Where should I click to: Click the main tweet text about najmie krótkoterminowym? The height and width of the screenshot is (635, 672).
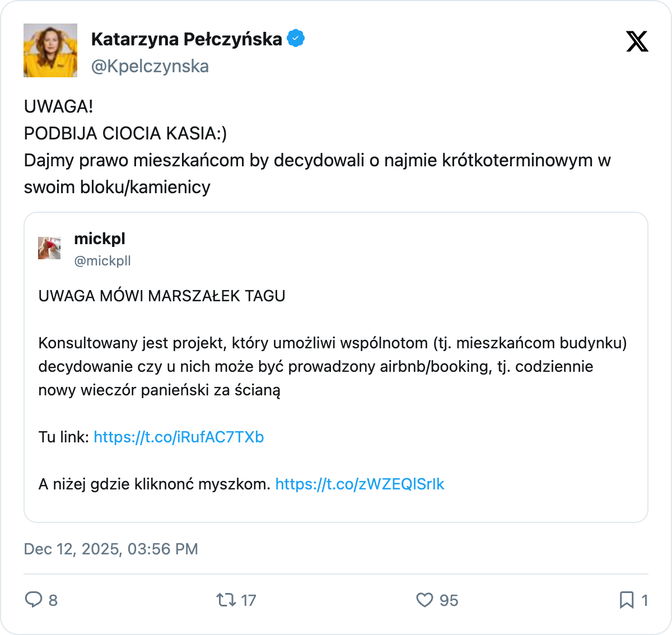coord(317,160)
